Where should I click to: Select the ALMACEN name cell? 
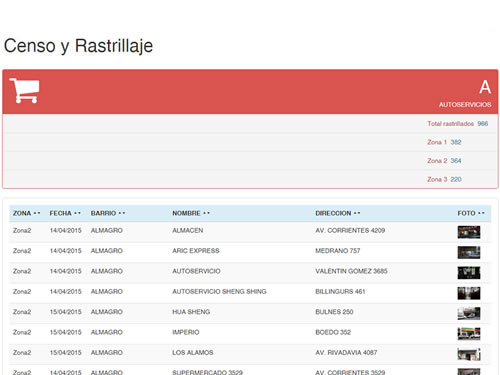point(188,230)
